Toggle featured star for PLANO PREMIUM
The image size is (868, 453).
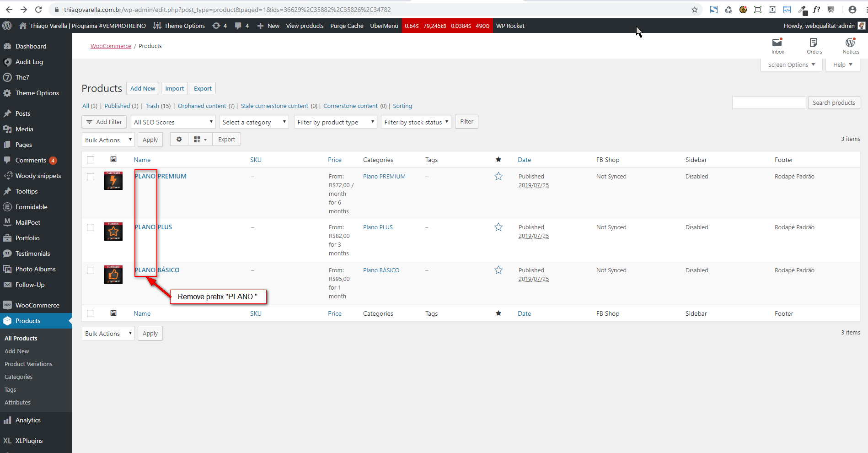[x=498, y=177]
